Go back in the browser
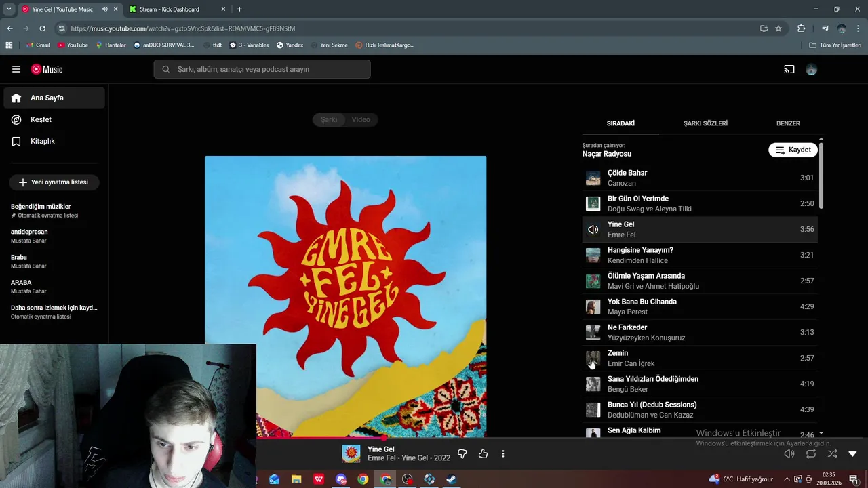Image resolution: width=868 pixels, height=488 pixels. (x=9, y=28)
